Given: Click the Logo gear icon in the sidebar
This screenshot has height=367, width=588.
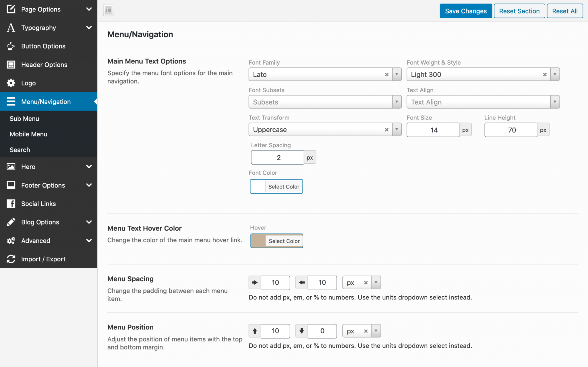Looking at the screenshot, I should pyautogui.click(x=11, y=83).
